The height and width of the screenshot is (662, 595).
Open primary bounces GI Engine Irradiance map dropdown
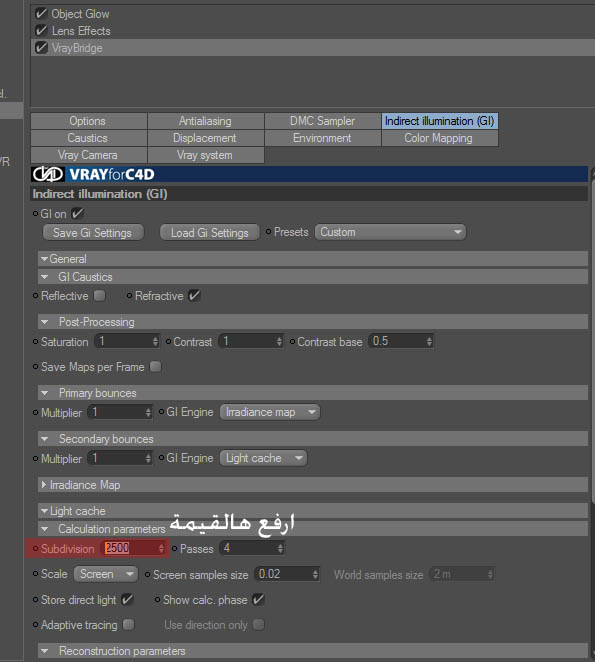270,412
